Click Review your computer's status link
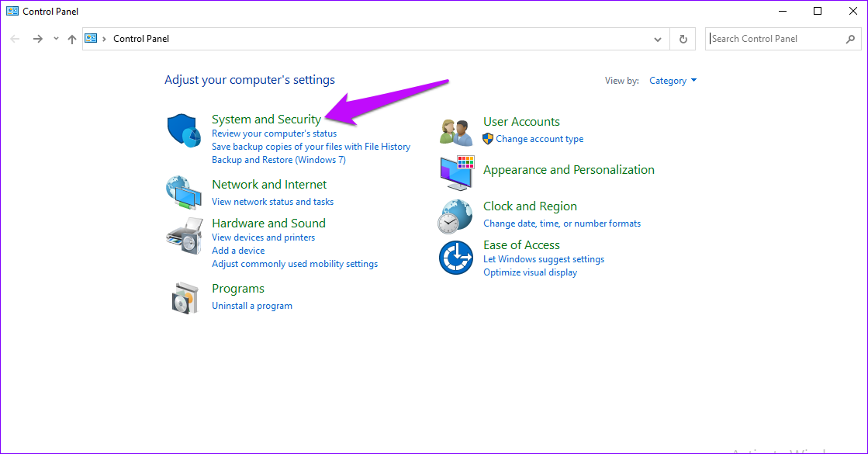 (x=274, y=133)
